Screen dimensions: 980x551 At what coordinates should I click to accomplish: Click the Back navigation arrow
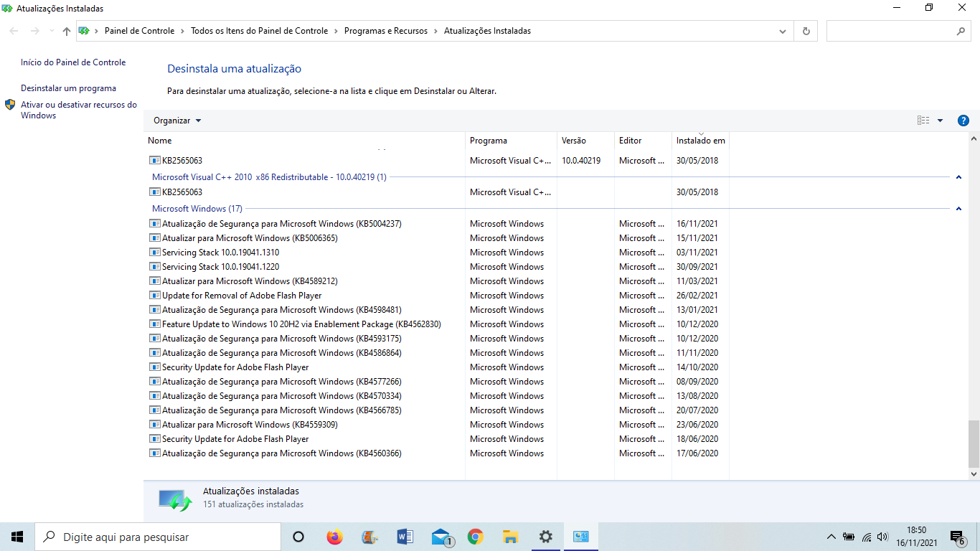14,31
